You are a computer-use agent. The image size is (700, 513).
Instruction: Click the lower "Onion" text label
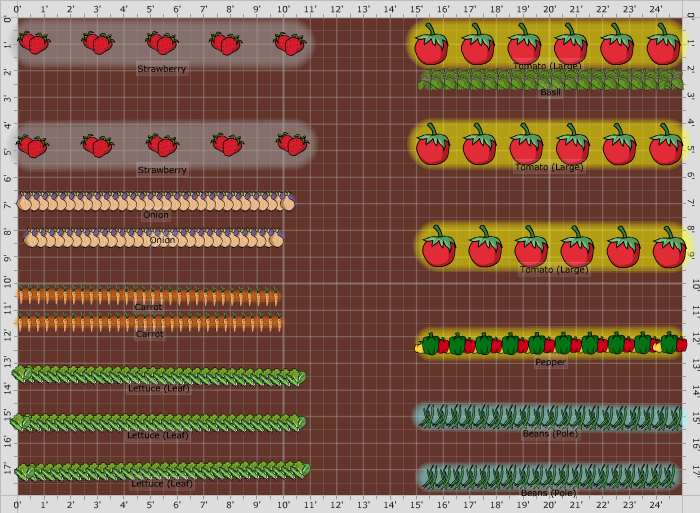(x=162, y=241)
